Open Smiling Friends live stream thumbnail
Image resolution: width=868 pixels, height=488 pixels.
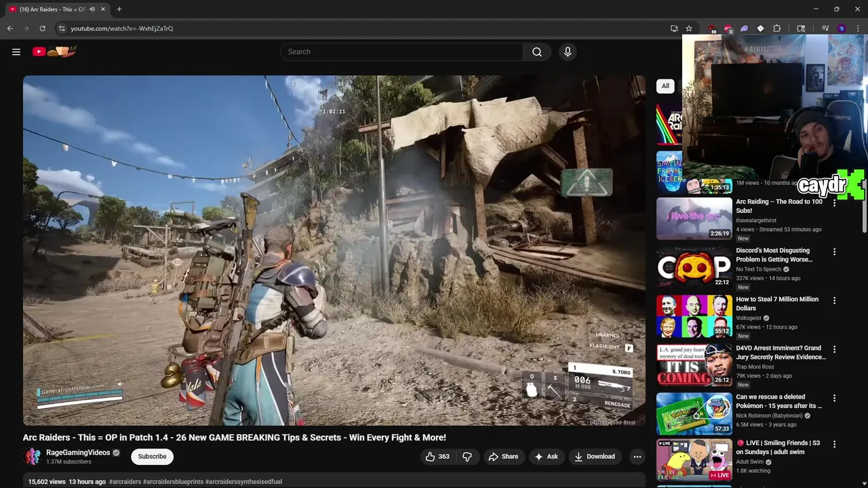click(x=694, y=460)
